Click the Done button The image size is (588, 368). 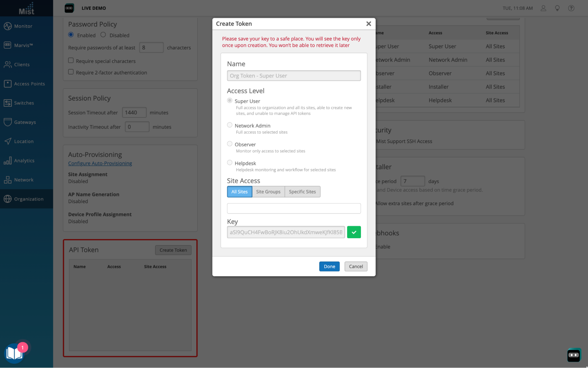[329, 266]
